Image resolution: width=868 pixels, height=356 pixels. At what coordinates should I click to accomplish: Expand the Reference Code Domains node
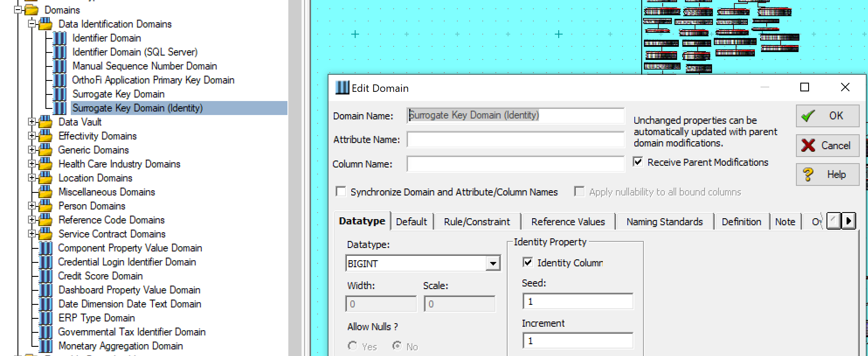point(32,220)
